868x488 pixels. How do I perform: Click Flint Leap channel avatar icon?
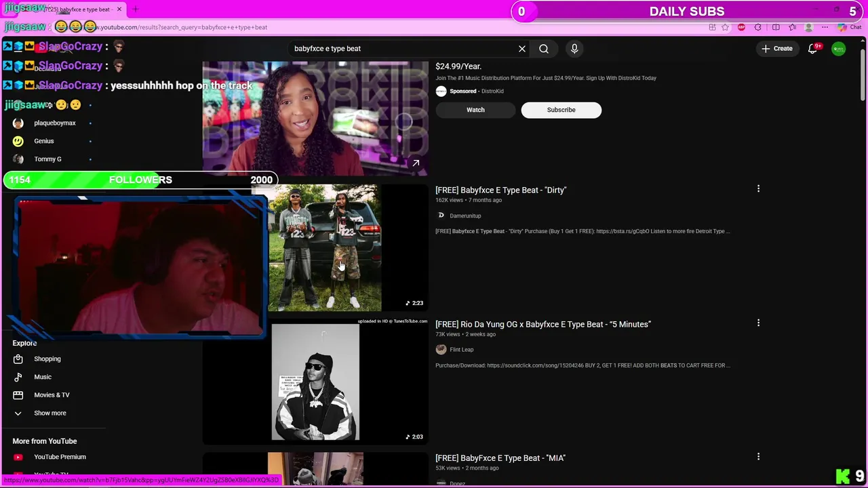441,350
